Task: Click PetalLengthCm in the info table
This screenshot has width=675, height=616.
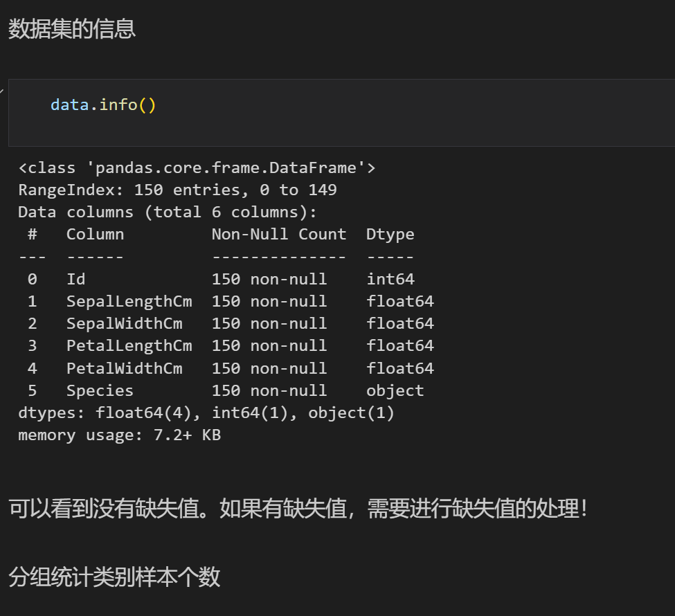Action: coord(129,346)
